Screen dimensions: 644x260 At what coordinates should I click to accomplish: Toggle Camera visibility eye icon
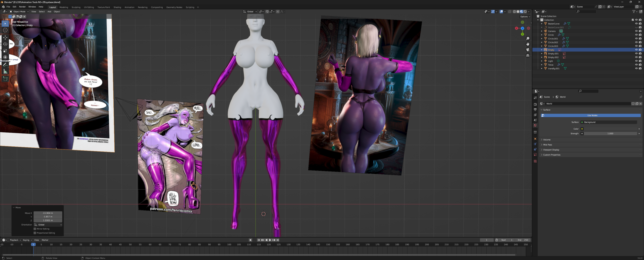click(636, 31)
